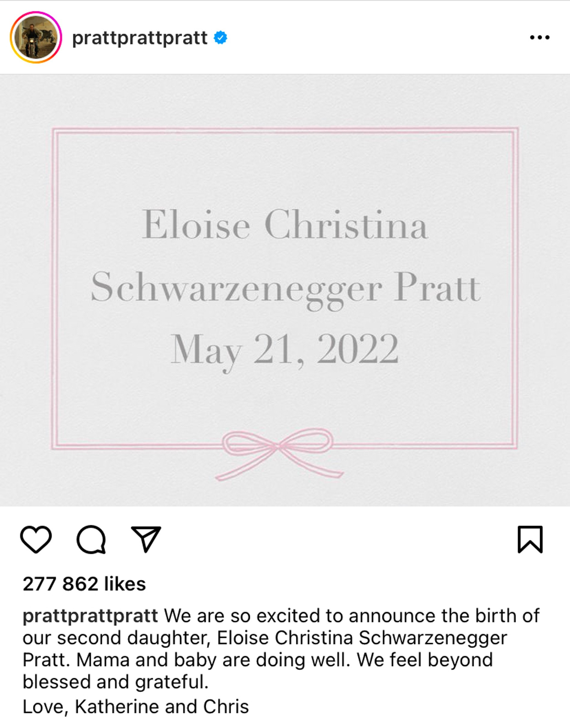
Task: Open the three-dot more options menu
Action: [540, 38]
